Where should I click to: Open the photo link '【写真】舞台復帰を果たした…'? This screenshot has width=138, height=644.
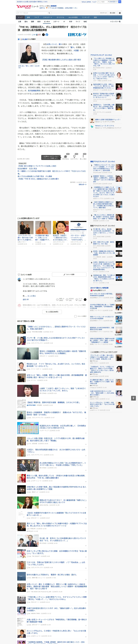(x=61, y=60)
